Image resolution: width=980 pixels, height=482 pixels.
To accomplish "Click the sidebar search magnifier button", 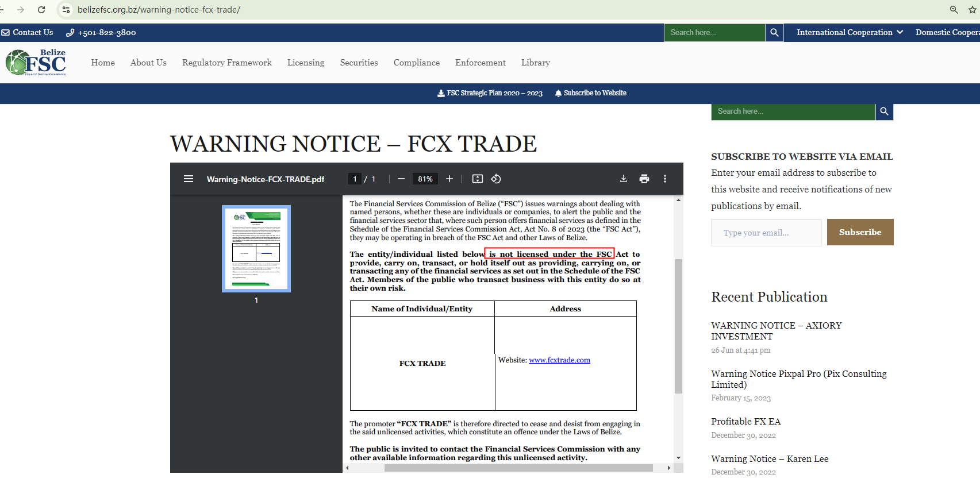I will 885,111.
